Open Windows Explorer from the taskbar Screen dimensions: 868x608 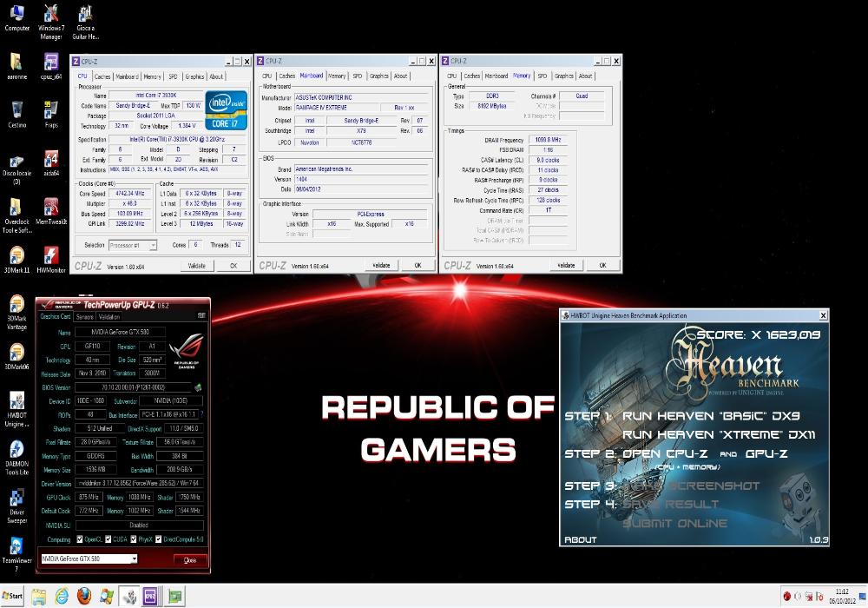[39, 597]
